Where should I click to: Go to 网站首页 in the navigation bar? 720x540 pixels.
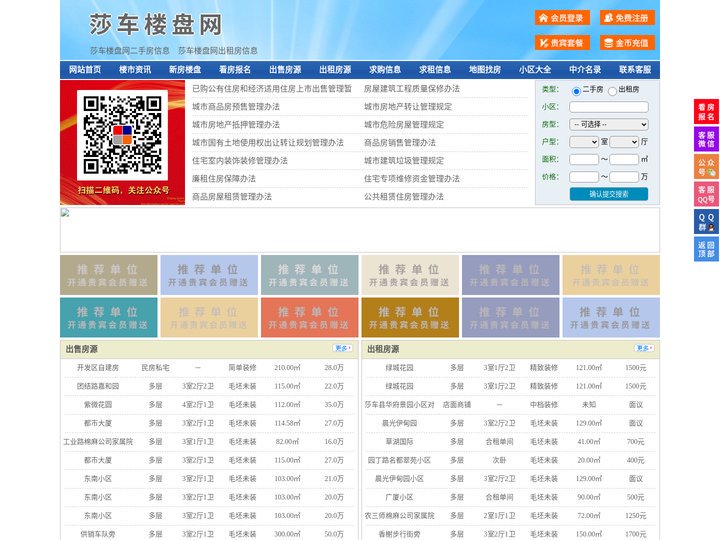point(85,70)
